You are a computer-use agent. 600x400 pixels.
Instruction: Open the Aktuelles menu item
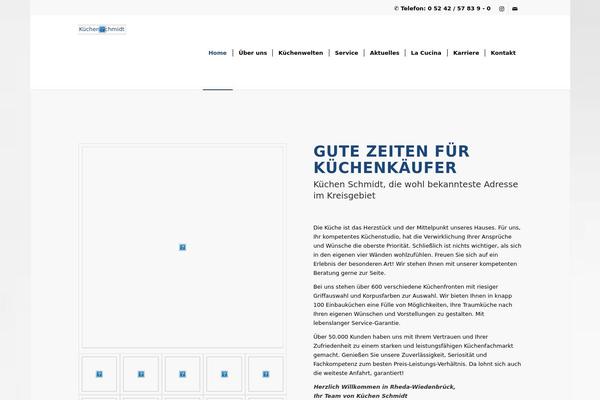pyautogui.click(x=384, y=53)
